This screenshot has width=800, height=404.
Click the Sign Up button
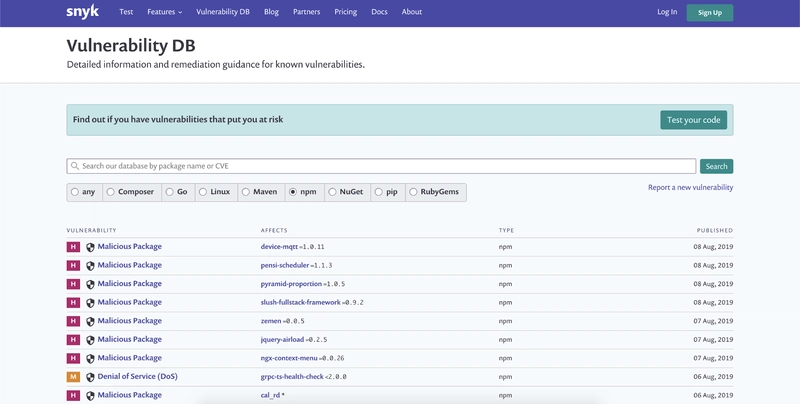[x=709, y=13]
